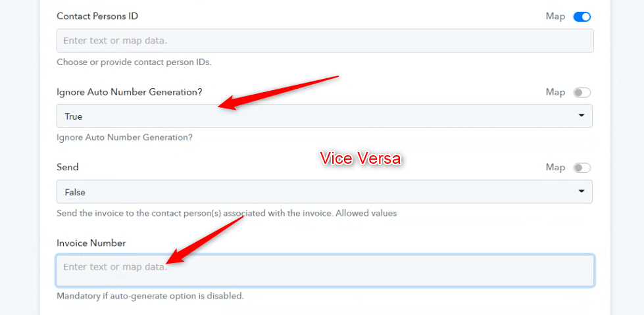Click the Contact Persons ID field label

pyautogui.click(x=97, y=16)
